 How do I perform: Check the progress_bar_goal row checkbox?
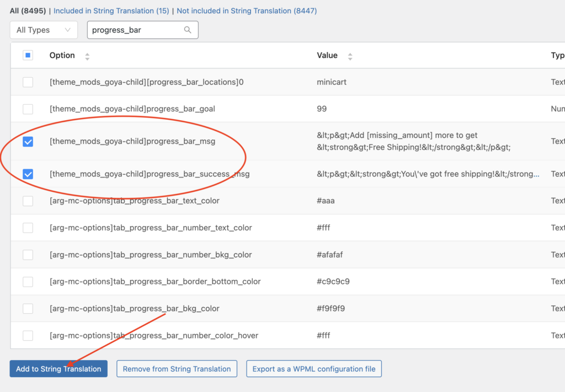click(x=28, y=109)
